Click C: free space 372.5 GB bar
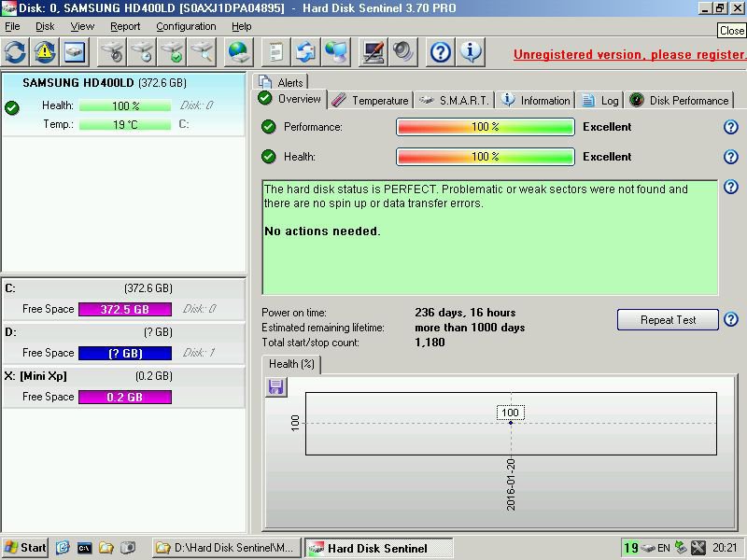Viewport: 747px width, 560px height. click(x=125, y=310)
